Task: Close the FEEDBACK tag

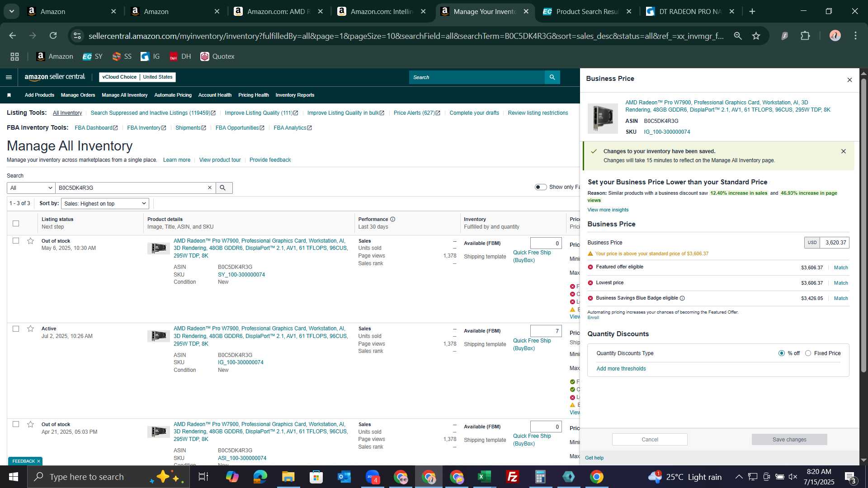Action: coord(38,461)
